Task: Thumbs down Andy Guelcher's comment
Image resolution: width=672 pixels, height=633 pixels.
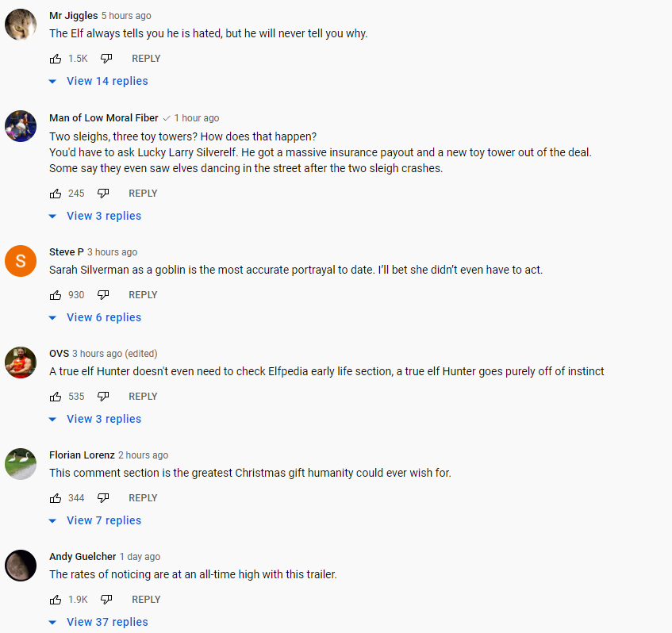Action: tap(106, 600)
